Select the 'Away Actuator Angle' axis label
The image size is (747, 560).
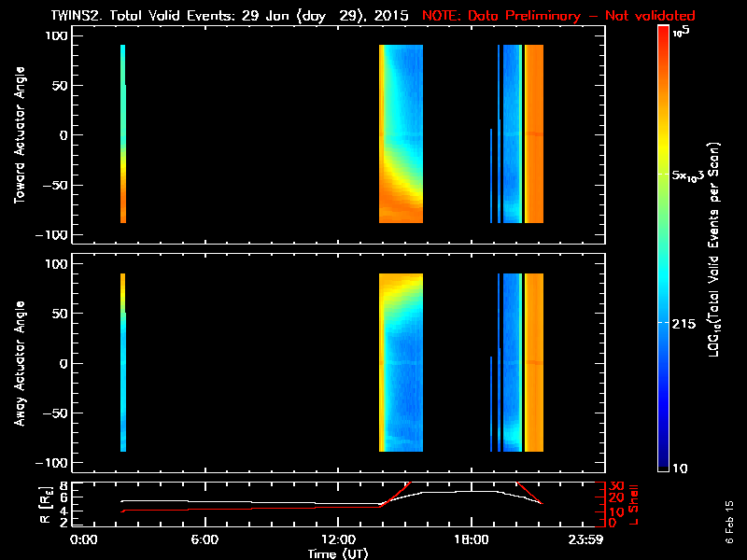click(x=19, y=364)
